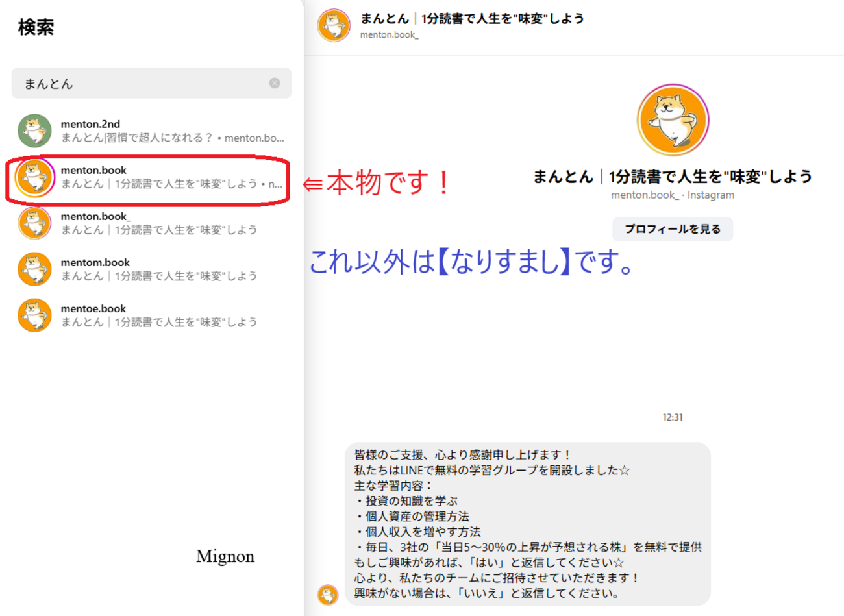The image size is (844, 616).
Task: Choose the mentom.book result avatar
Action: point(34,269)
